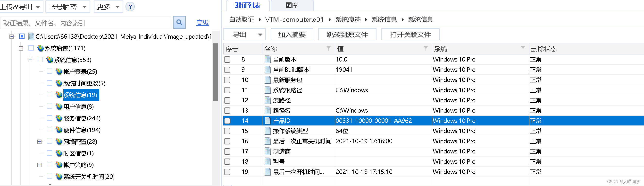This screenshot has width=644, height=186.
Task: Select the value 00331-10000-00001-AA962
Action: coord(374,121)
